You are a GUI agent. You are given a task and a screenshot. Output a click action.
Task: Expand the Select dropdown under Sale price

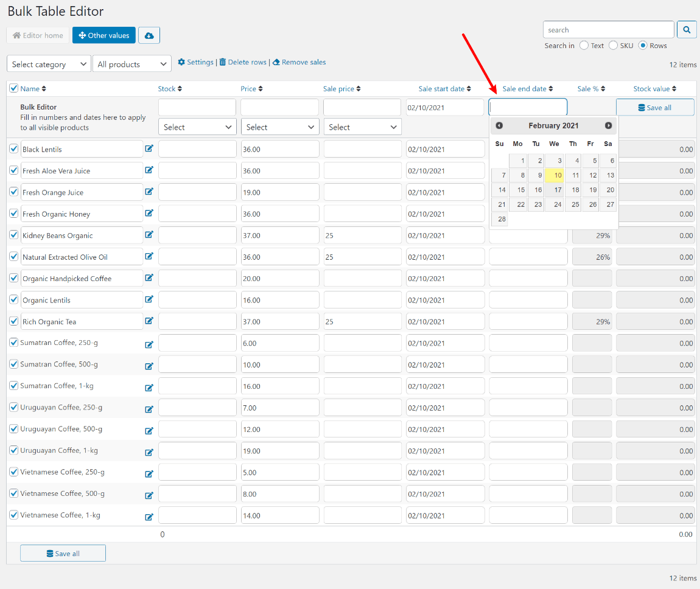point(363,127)
